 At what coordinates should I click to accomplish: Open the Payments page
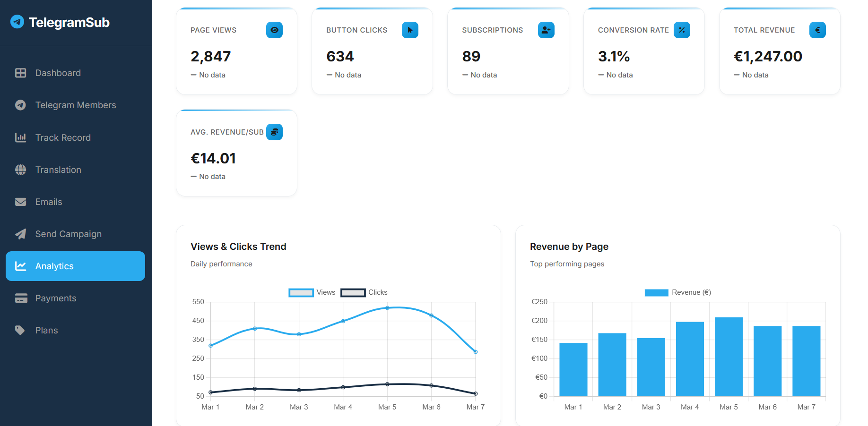click(x=56, y=298)
